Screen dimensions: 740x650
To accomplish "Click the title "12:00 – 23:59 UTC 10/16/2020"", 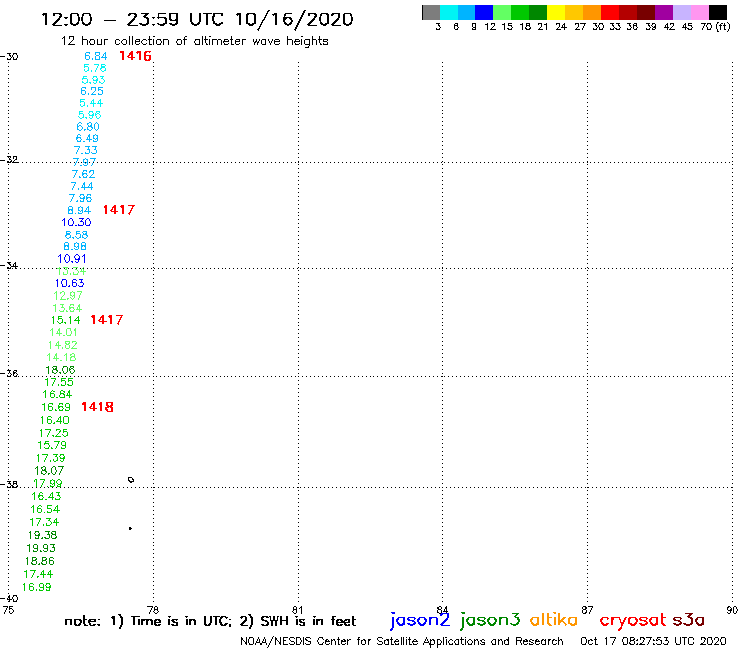I will click(x=197, y=20).
